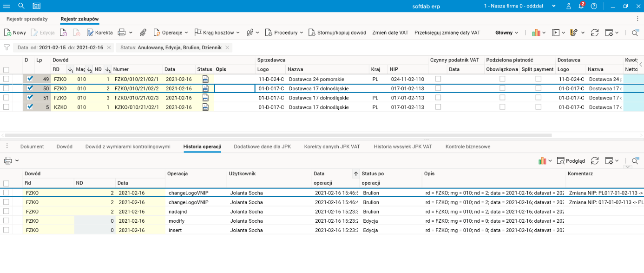Switch to Rejestr sprzedaży tab
The image size is (644, 273).
27,19
